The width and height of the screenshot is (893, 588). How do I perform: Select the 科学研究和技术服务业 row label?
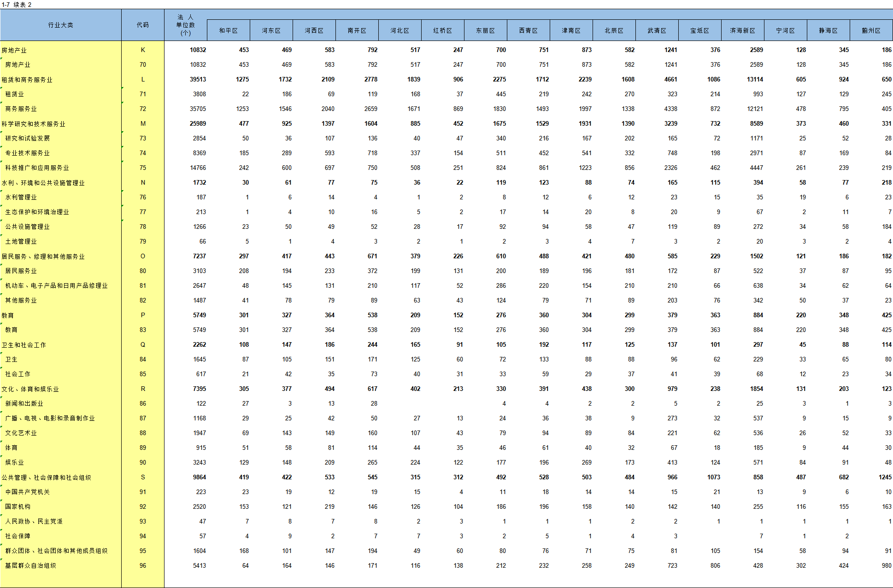pos(33,123)
